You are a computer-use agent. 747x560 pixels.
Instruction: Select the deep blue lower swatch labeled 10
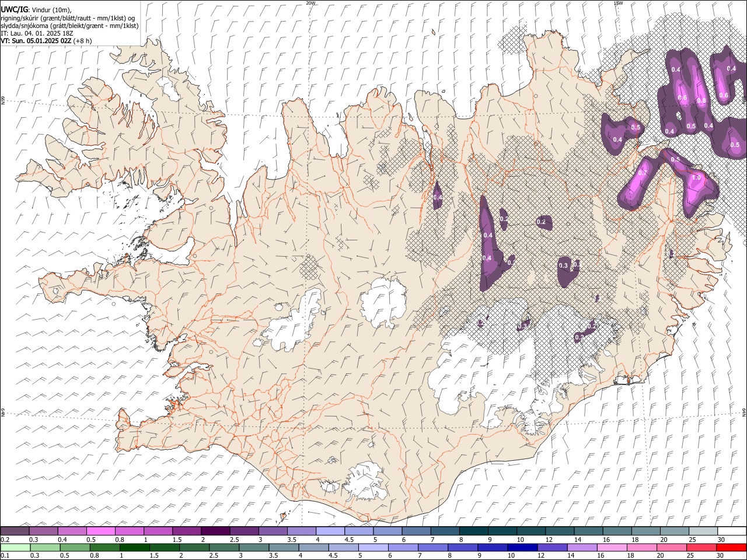tap(522, 547)
